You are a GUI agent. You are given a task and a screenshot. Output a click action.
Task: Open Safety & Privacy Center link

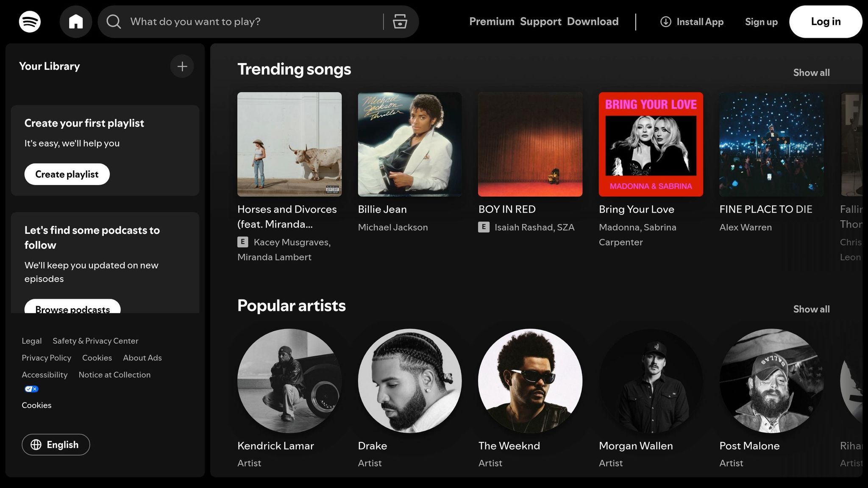(x=95, y=341)
